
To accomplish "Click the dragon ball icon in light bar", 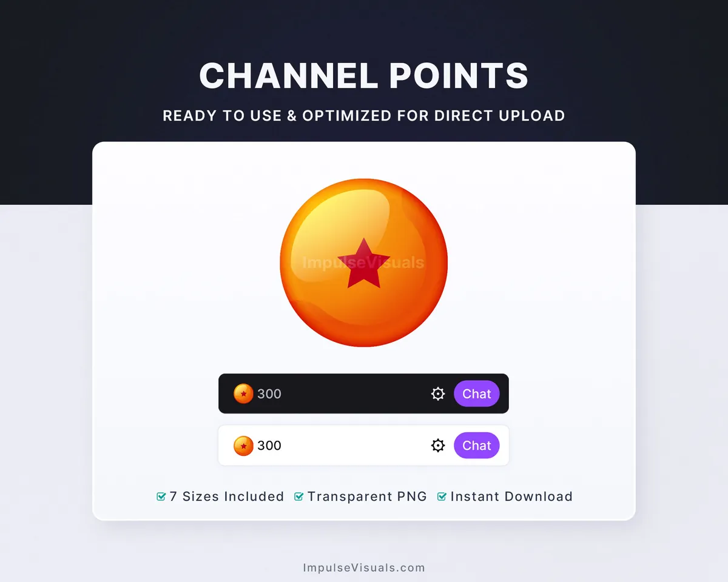I will tap(243, 446).
